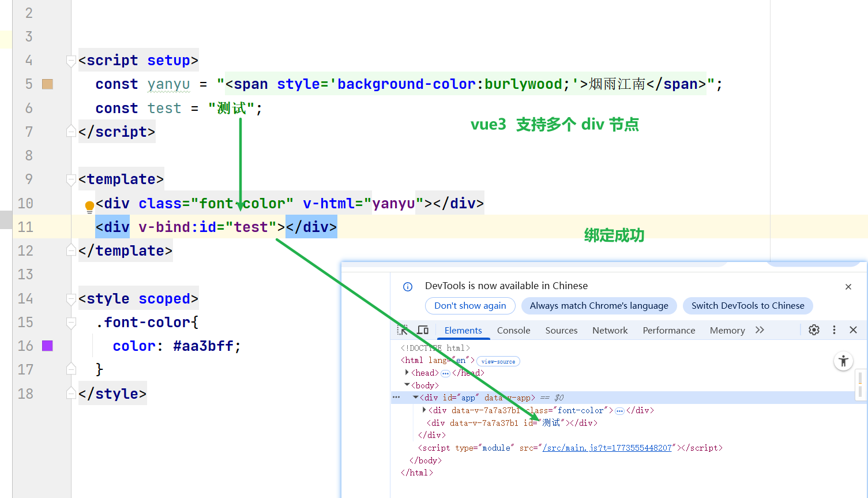Screen dimensions: 868x498
Task: Click the info icon beside the DevTools language notice
Action: (x=408, y=287)
